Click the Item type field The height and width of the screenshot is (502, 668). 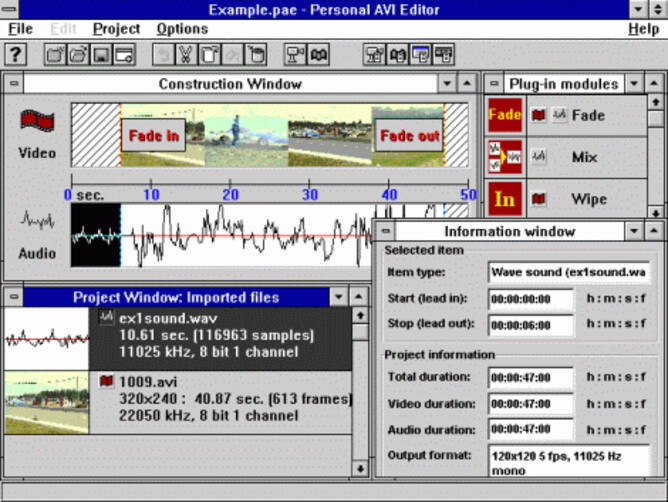569,272
